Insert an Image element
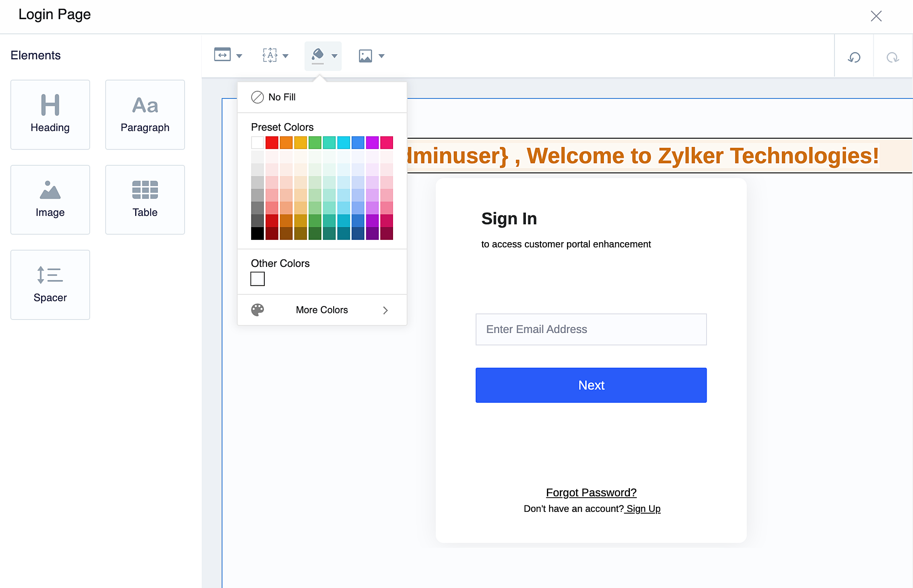913x588 pixels. (x=50, y=200)
